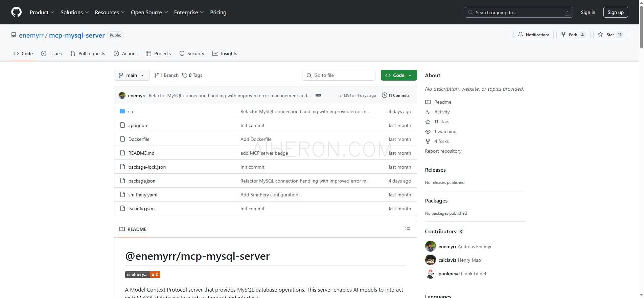This screenshot has width=644, height=298.
Task: Open the .gitignore file
Action: pyautogui.click(x=138, y=125)
